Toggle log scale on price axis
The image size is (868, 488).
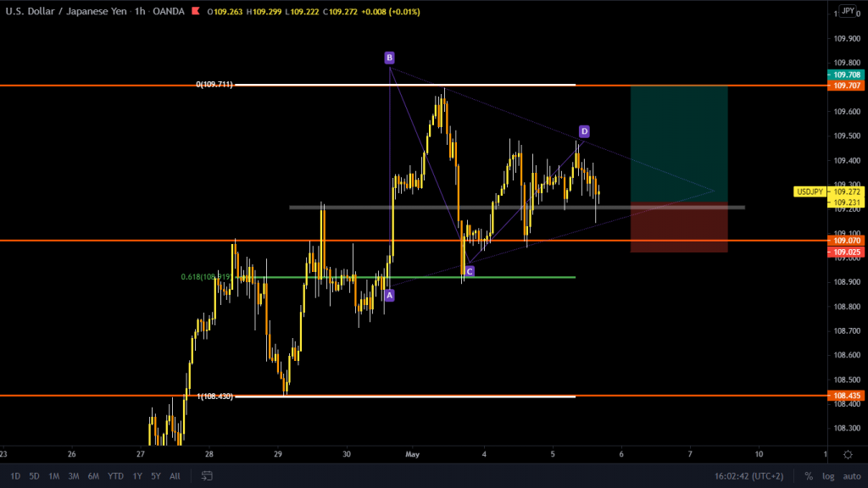[x=827, y=476]
